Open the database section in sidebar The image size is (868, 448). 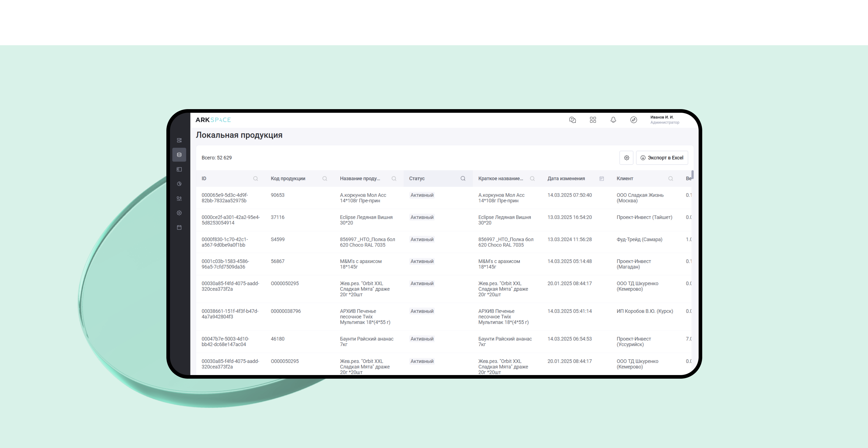(x=179, y=155)
